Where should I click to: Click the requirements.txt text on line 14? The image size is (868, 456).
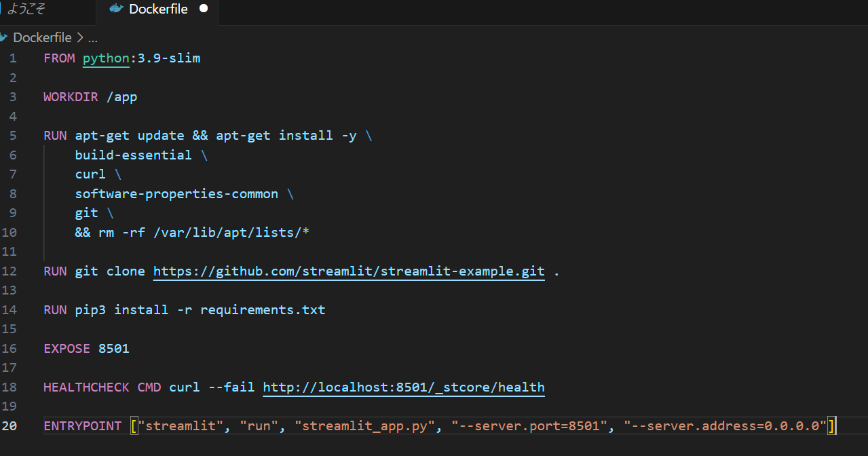[x=262, y=309]
